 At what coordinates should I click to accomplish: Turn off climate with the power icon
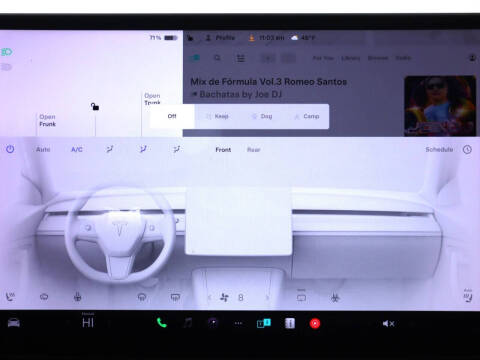[x=10, y=149]
